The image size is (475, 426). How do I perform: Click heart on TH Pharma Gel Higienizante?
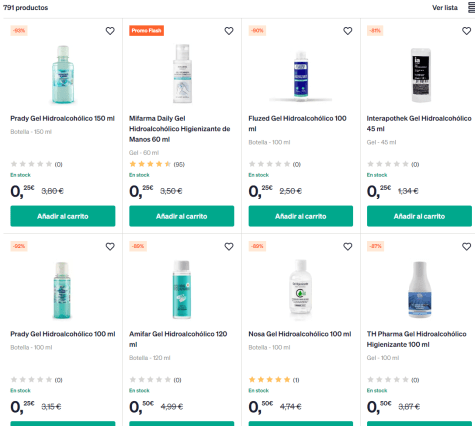click(466, 247)
